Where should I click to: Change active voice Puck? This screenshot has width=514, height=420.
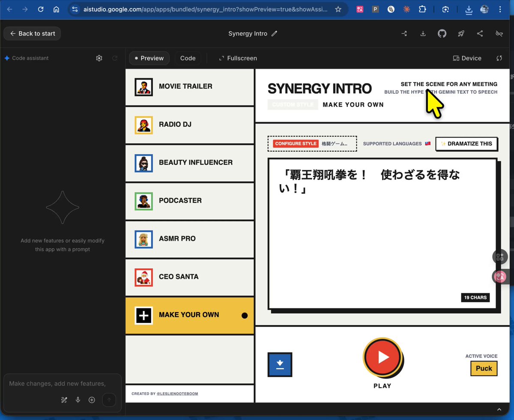(x=484, y=368)
